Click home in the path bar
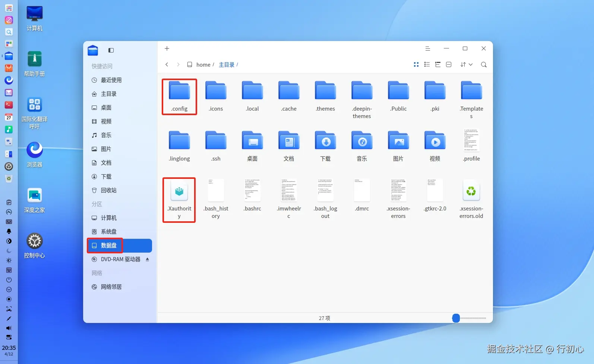 (203, 65)
